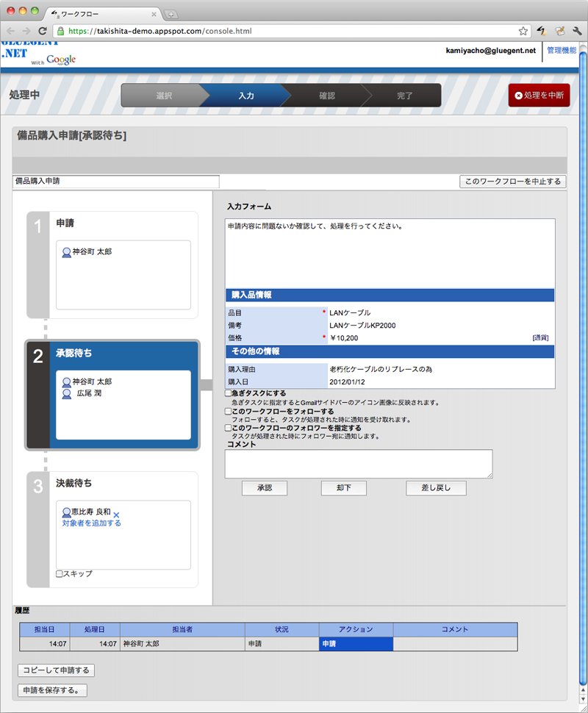Click user icon of 広尾 潤
588x713 pixels.
(66, 394)
